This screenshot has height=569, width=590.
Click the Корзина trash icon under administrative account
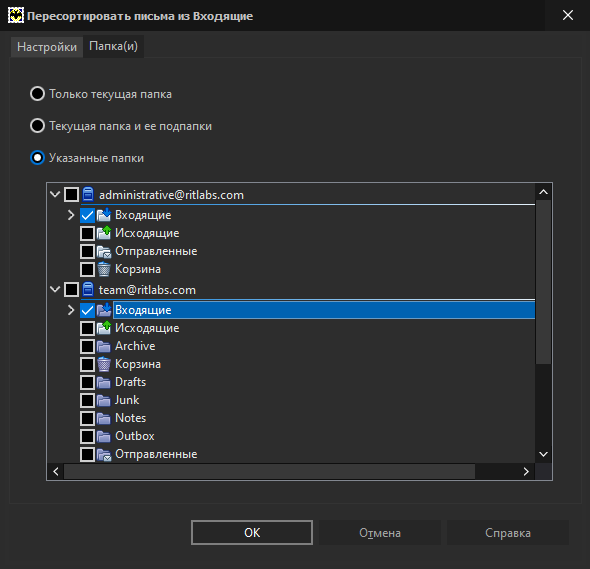click(x=104, y=269)
